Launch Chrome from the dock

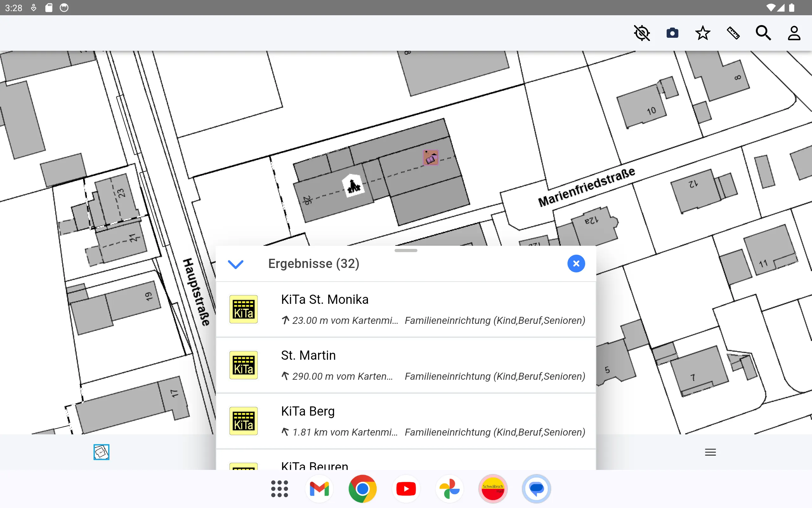(x=362, y=489)
